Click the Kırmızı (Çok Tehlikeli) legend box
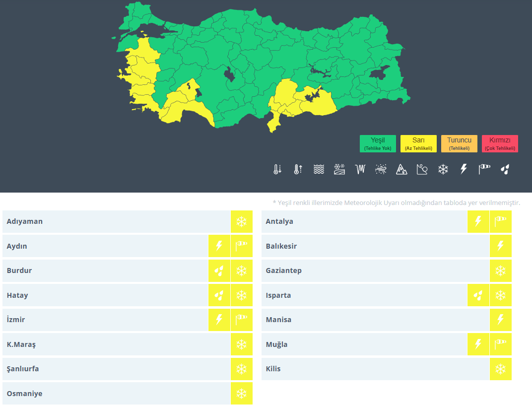532x406 pixels. pyautogui.click(x=500, y=143)
